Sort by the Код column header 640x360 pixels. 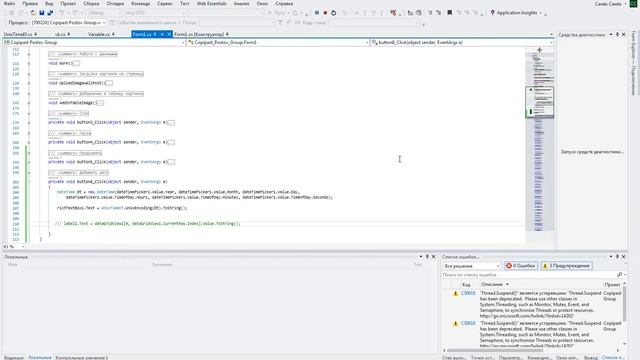coord(466,284)
